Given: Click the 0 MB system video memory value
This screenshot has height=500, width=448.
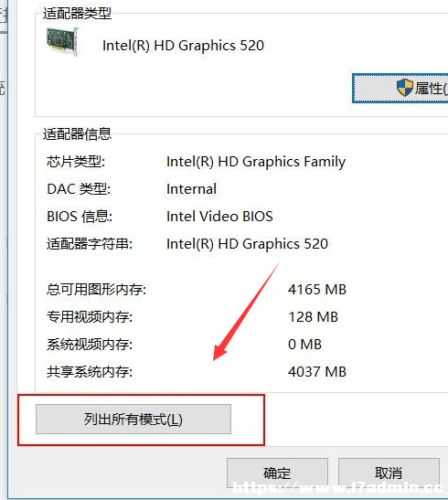Looking at the screenshot, I should click(x=304, y=345).
